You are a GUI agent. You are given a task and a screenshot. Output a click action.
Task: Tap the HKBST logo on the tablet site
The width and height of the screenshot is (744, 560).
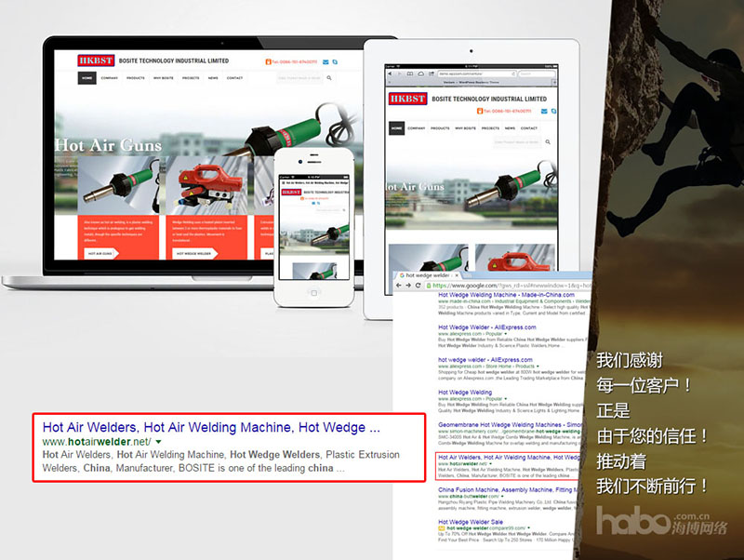(407, 99)
